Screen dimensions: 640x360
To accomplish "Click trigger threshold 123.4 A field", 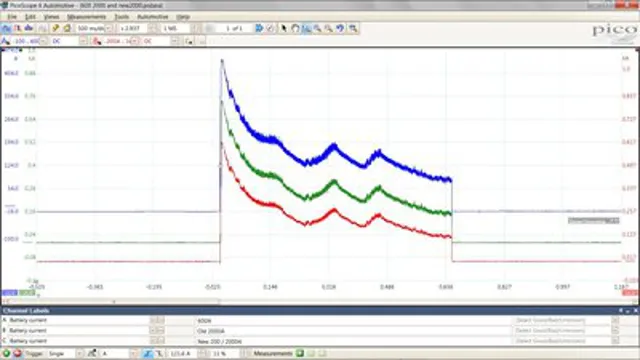I will 183,353.
